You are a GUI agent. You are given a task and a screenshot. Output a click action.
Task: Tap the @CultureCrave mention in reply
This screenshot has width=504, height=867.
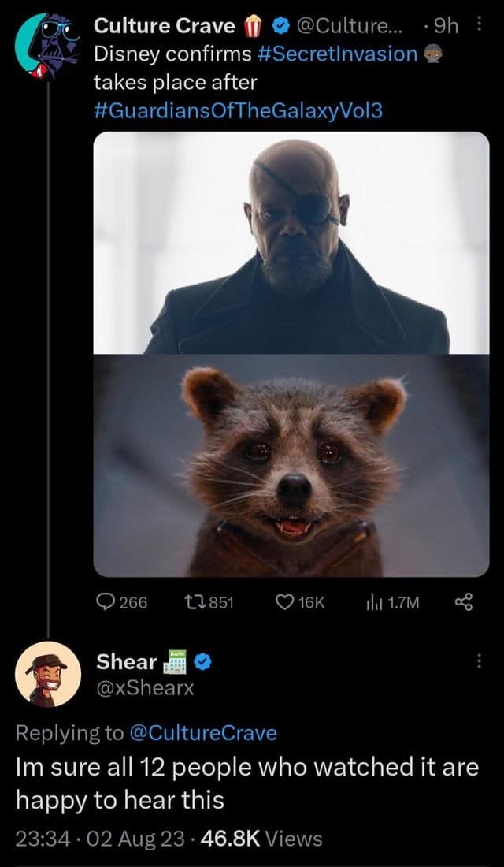(x=202, y=733)
